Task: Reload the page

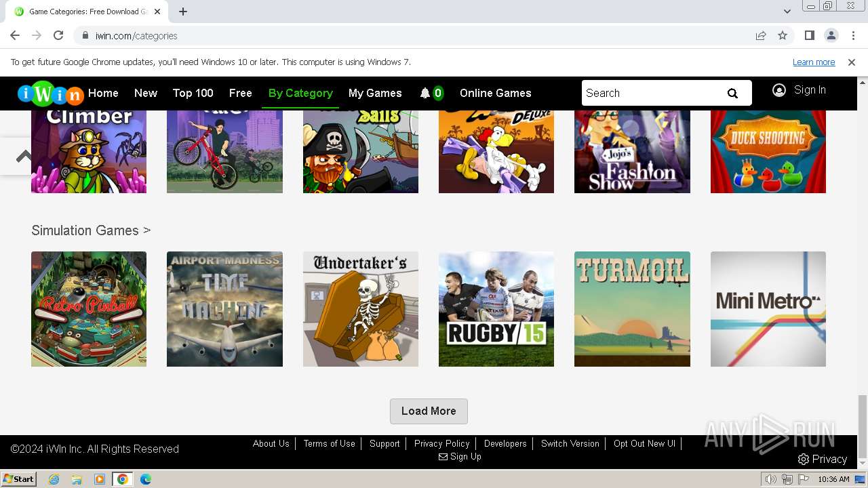Action: (x=58, y=36)
